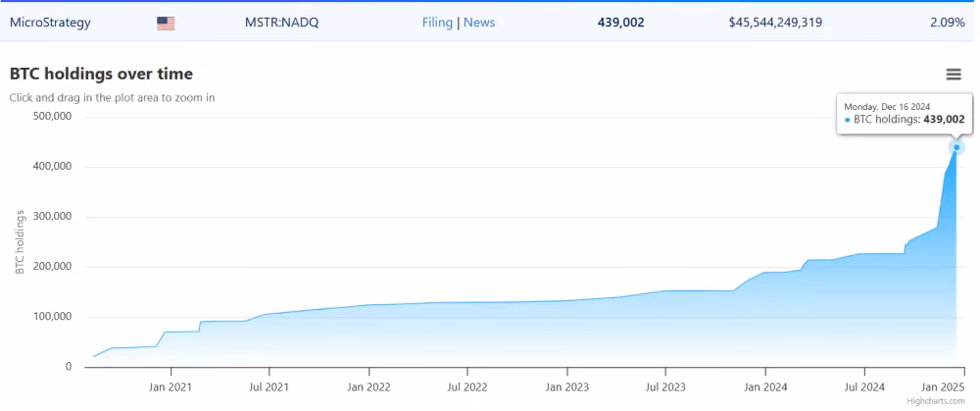
Task: Click the Jul 2022 x-axis label
Action: pos(466,387)
